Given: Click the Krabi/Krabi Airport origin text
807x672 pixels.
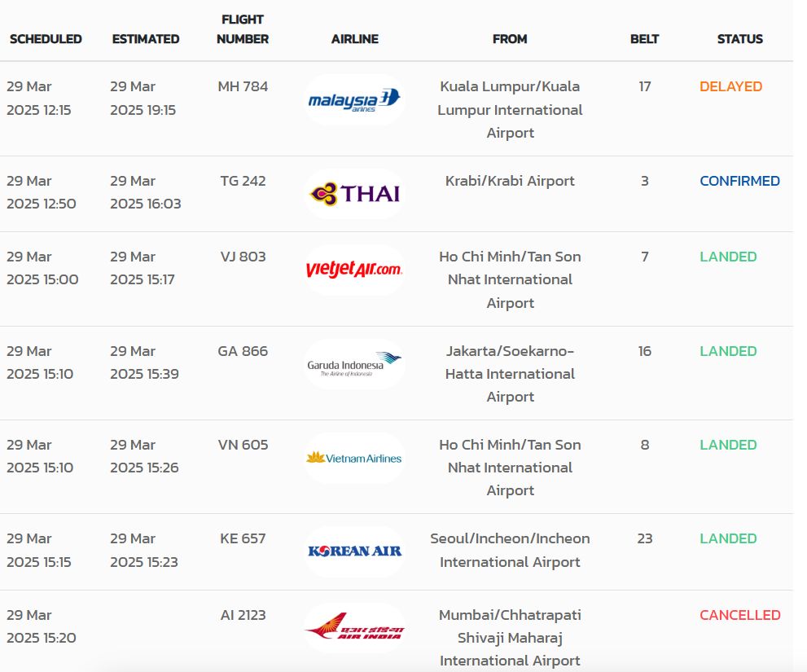Looking at the screenshot, I should (x=510, y=182).
